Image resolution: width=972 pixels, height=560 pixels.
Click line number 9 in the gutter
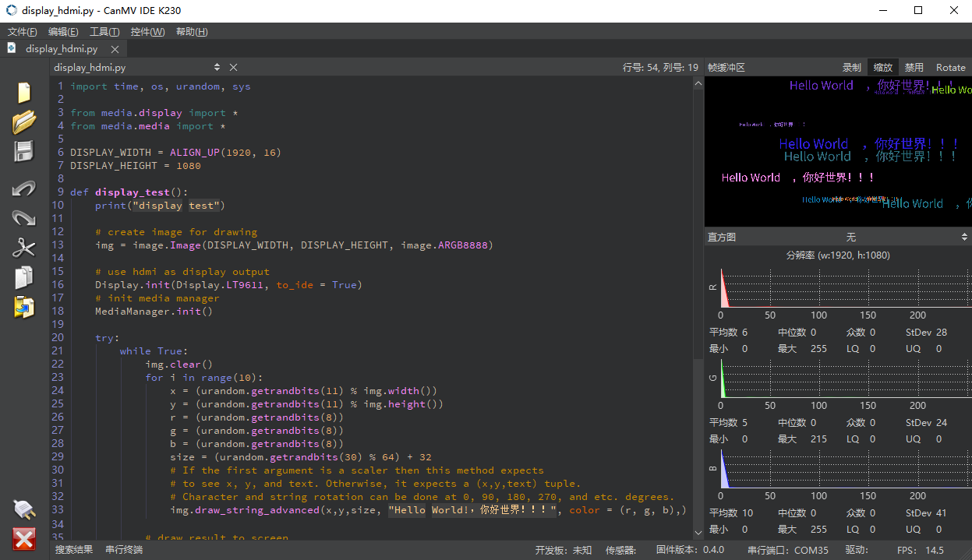[61, 192]
